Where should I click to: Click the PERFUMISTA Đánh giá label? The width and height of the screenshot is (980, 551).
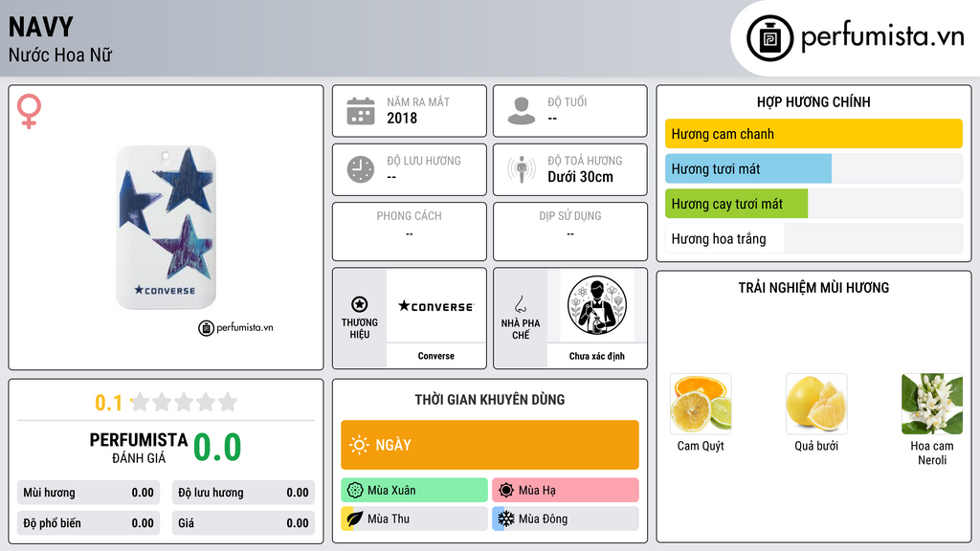[139, 448]
